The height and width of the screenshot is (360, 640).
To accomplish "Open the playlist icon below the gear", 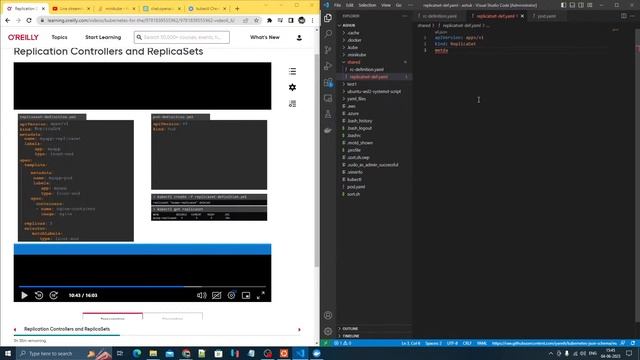I will 292,104.
